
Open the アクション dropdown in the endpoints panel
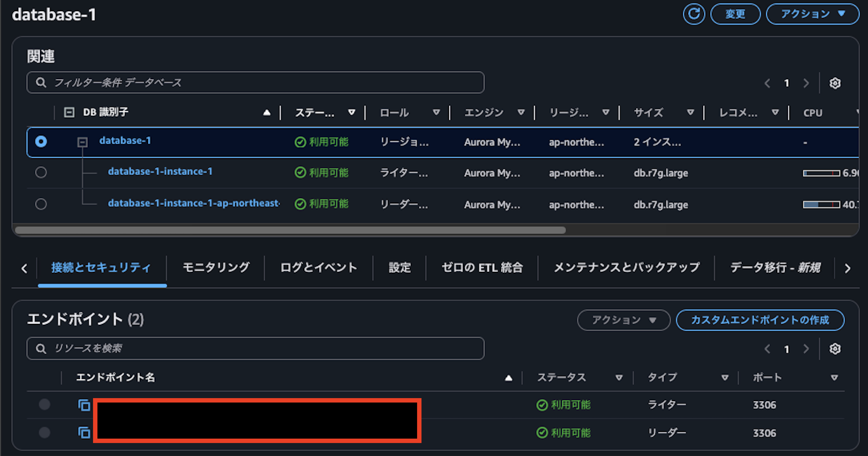pos(624,320)
